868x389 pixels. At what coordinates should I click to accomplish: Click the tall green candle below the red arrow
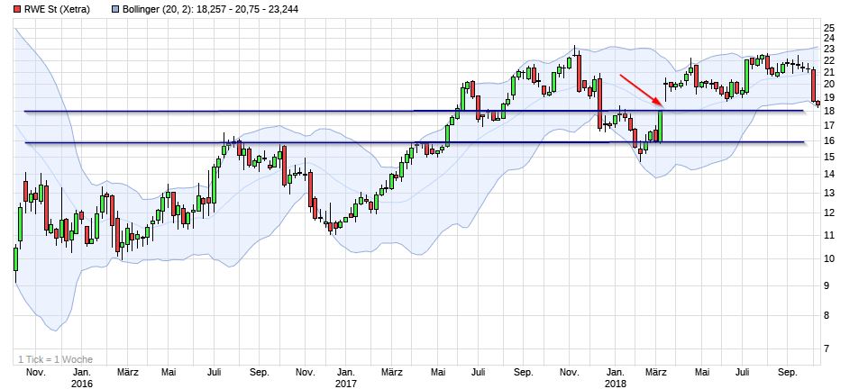661,126
